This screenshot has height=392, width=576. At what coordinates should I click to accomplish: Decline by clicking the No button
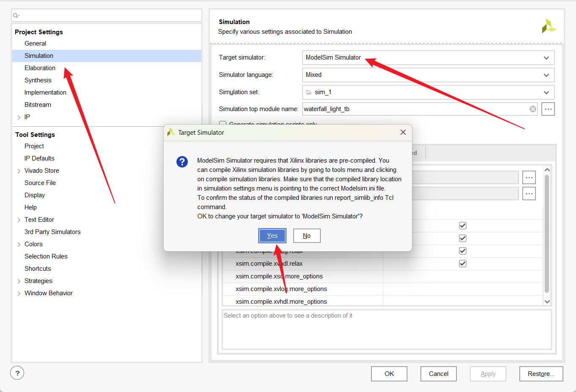coord(307,236)
